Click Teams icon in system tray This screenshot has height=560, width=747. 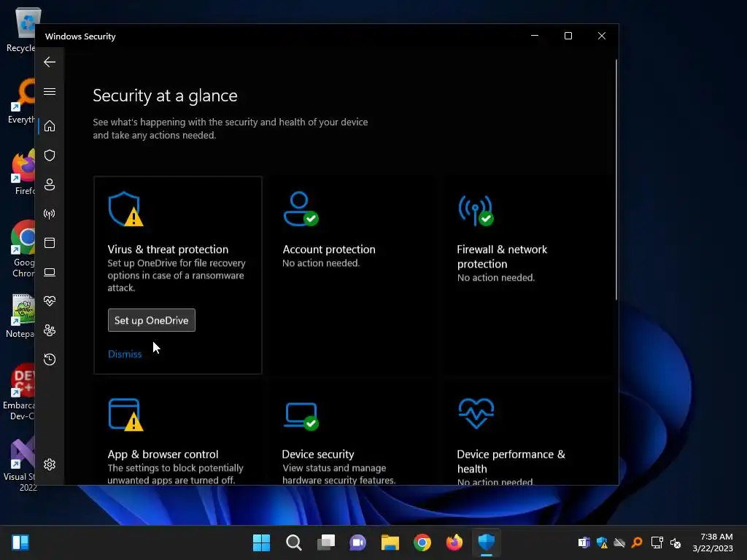coord(584,542)
